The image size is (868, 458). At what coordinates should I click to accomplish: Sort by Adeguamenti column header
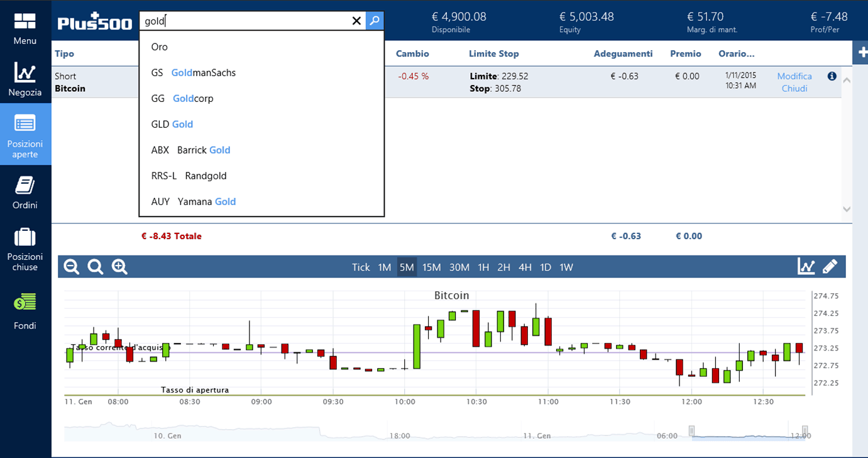click(x=623, y=53)
